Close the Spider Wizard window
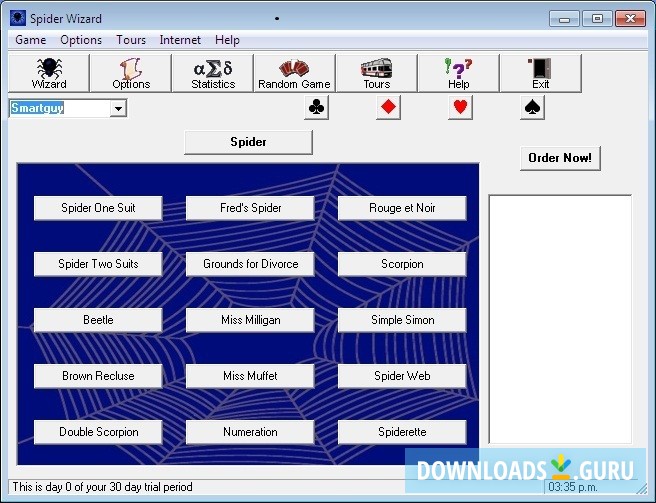Image resolution: width=656 pixels, height=503 pixels. (x=630, y=19)
